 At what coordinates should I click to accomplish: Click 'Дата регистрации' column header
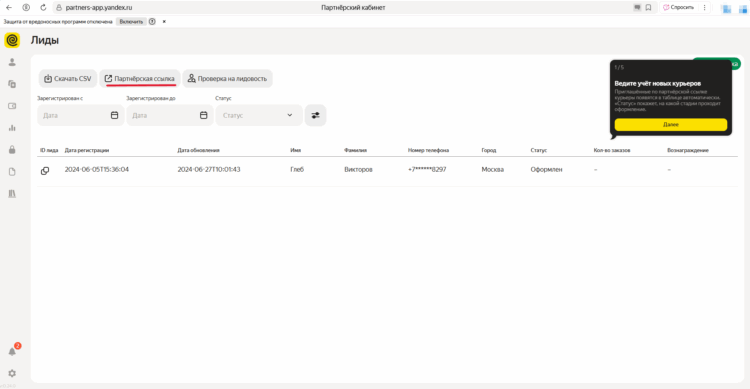[x=87, y=150]
